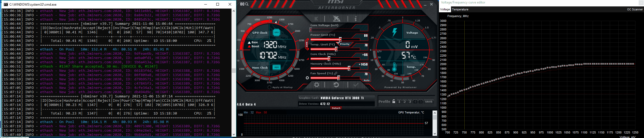This screenshot has width=644, height=138.
Task: Click Detach to undock the hardware monitor
Action: tap(336, 108)
